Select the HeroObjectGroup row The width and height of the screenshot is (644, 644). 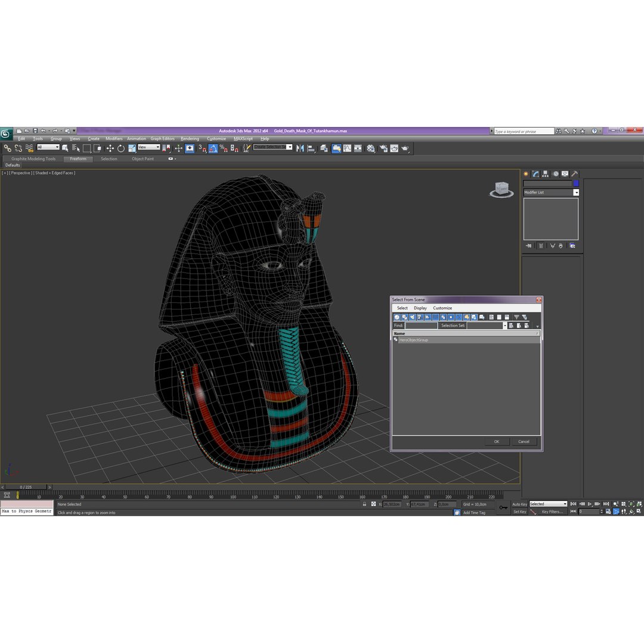click(466, 340)
